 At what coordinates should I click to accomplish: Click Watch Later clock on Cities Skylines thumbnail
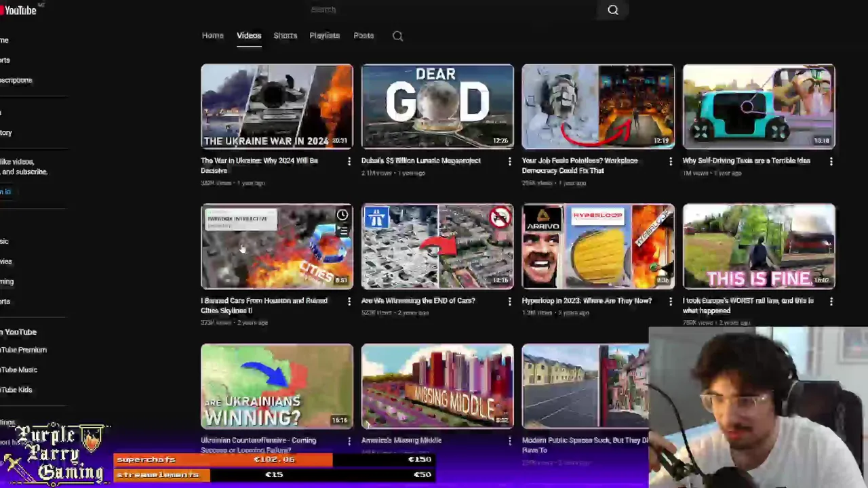coord(342,216)
